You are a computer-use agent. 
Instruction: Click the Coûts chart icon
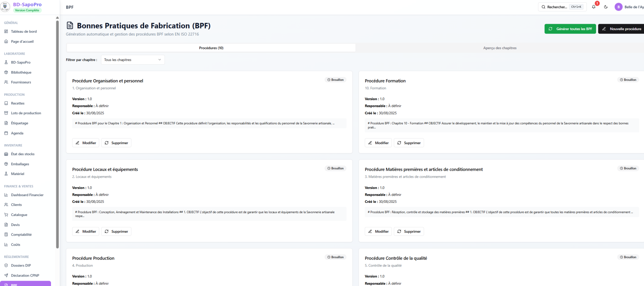click(x=6, y=244)
